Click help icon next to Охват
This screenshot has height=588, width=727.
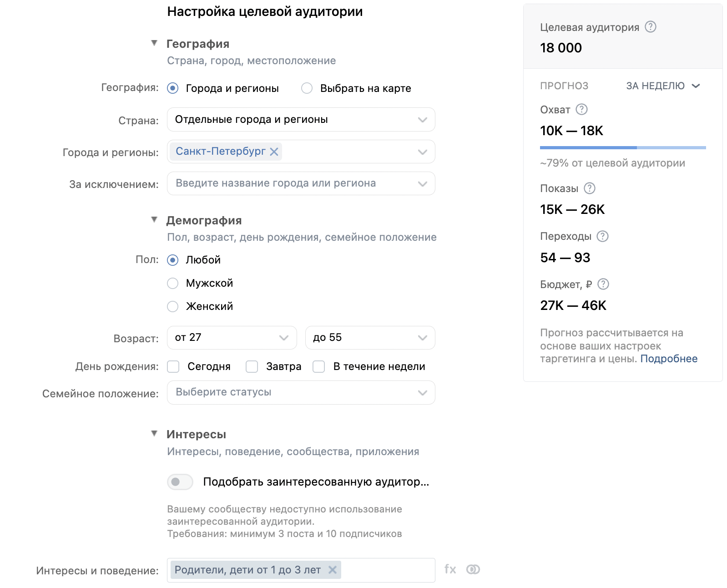[581, 109]
